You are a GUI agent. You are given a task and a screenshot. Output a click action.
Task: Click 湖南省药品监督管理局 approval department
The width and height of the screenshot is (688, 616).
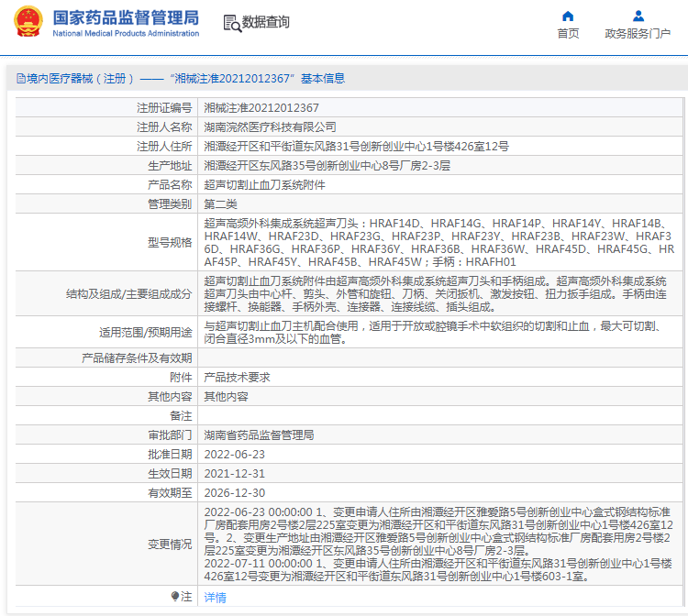tap(259, 434)
